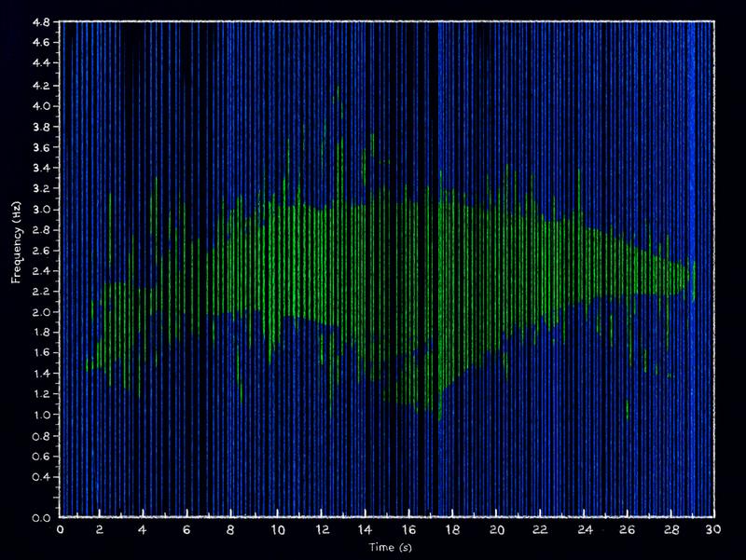
Task: Click the isolated green blip near 26 seconds, 1.0 Hz
Action: point(627,410)
